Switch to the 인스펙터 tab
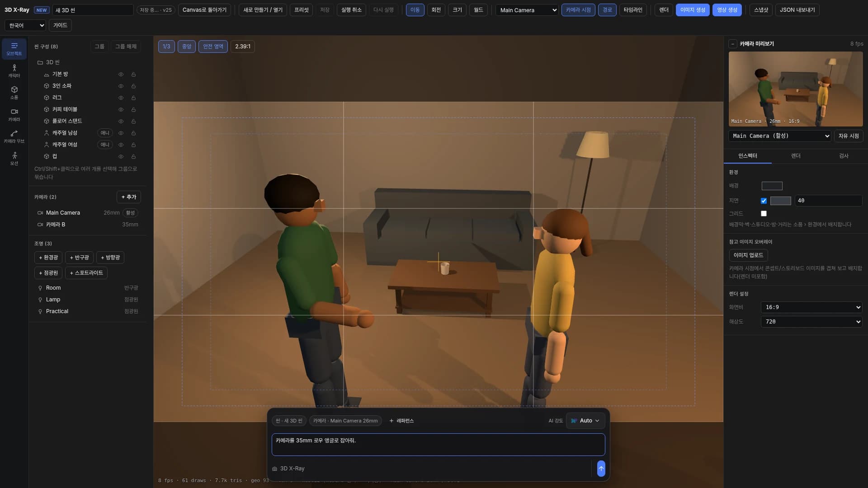This screenshot has height=488, width=868. [x=747, y=156]
